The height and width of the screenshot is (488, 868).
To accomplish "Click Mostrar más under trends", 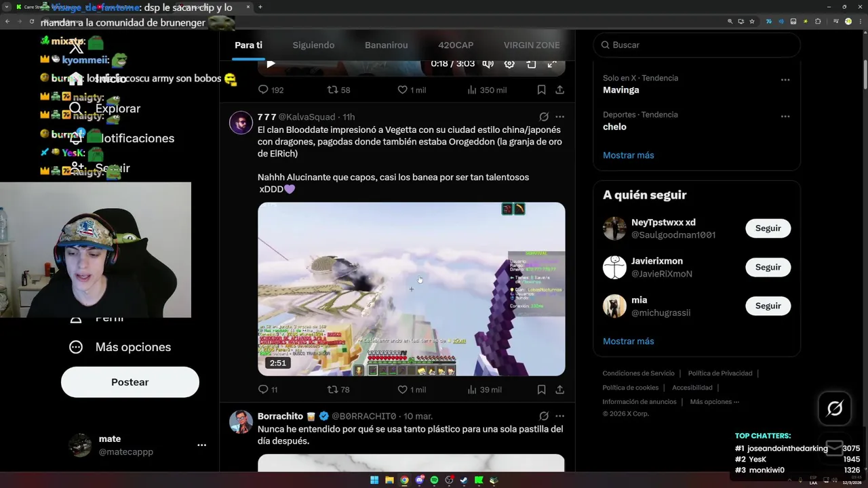I will pyautogui.click(x=628, y=155).
